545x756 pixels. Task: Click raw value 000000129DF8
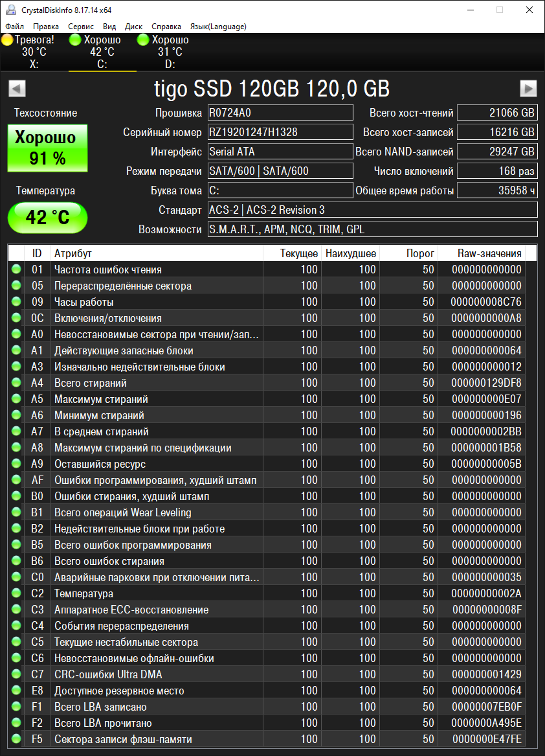(485, 383)
